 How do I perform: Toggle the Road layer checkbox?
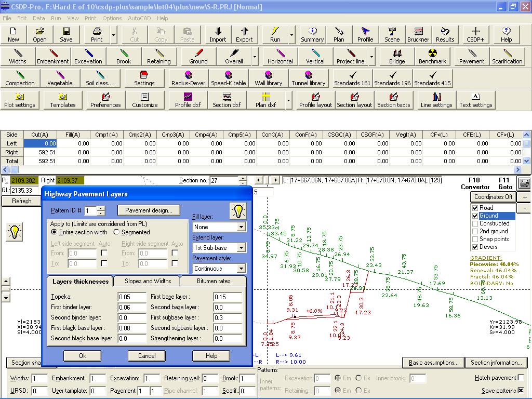[x=475, y=208]
